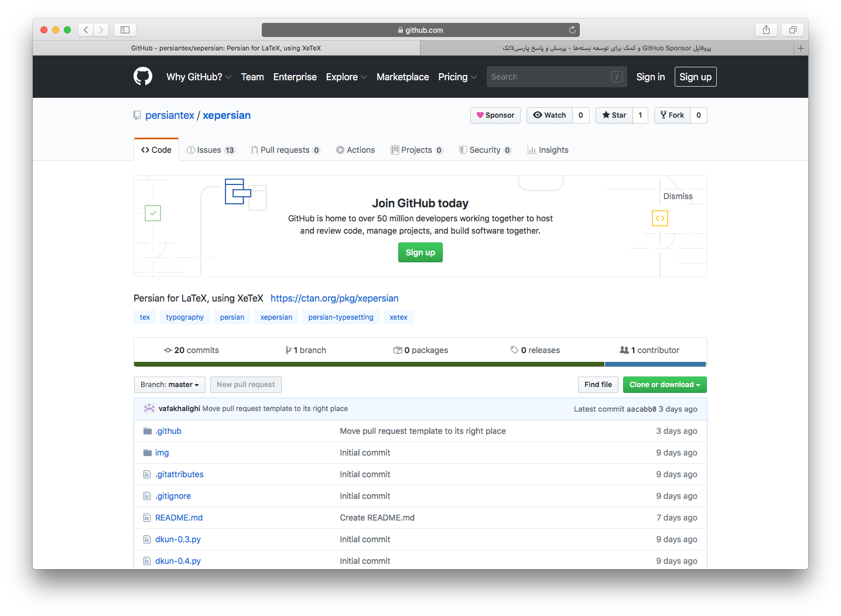Click the green Sign up banner button
The height and width of the screenshot is (616, 841).
point(420,252)
